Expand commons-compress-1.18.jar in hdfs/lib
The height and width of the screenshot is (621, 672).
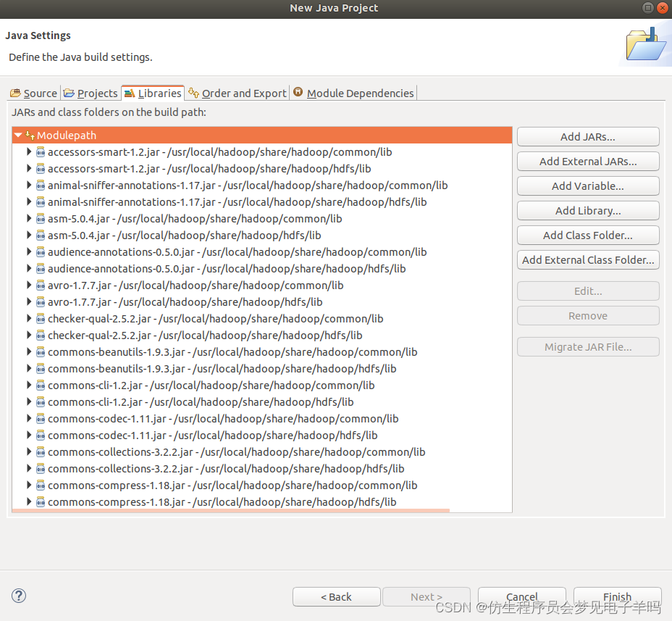point(29,501)
